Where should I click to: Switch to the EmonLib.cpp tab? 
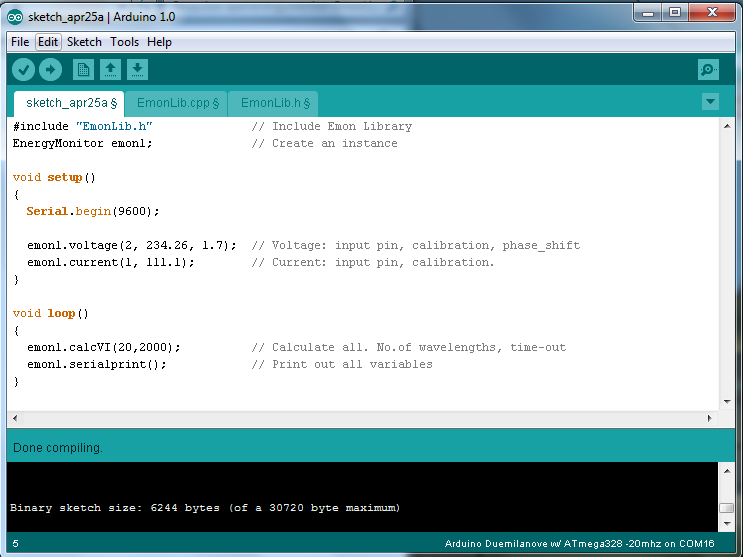pos(177,103)
